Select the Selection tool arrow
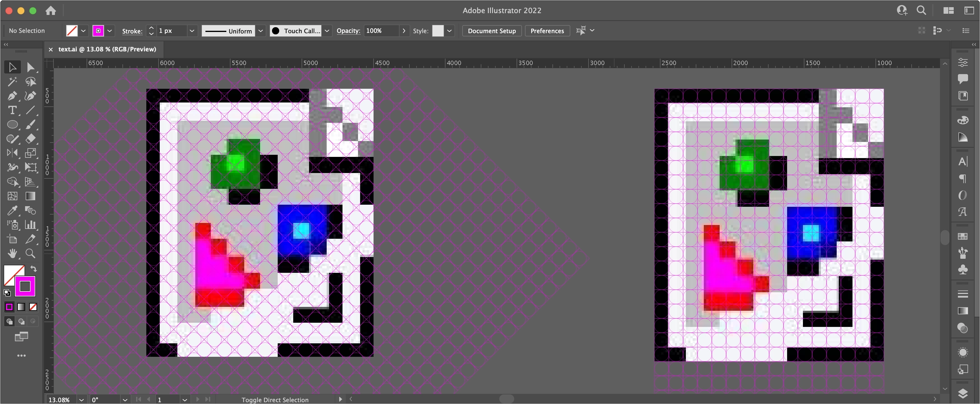 pyautogui.click(x=12, y=67)
